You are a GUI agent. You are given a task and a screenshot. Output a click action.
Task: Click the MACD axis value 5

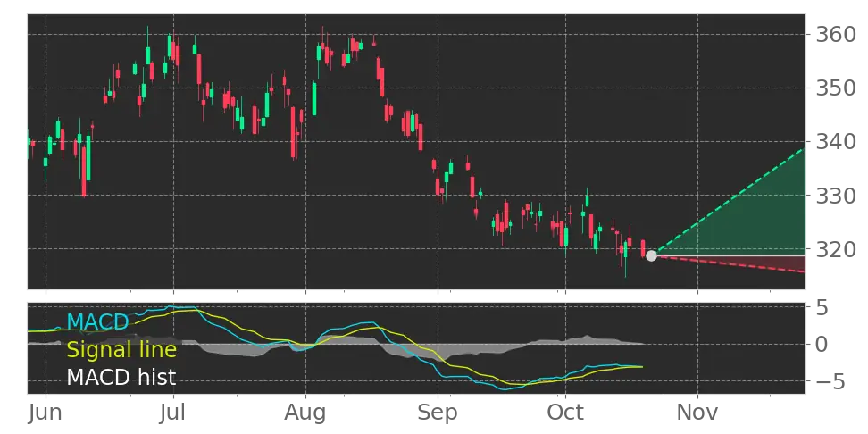823,308
